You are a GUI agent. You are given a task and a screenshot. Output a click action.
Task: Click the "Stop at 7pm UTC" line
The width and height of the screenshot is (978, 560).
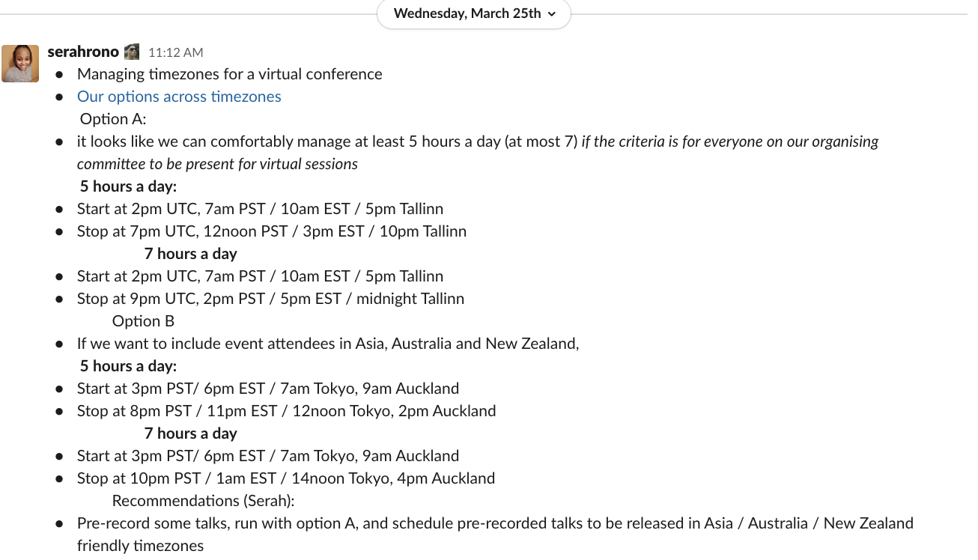tap(271, 231)
